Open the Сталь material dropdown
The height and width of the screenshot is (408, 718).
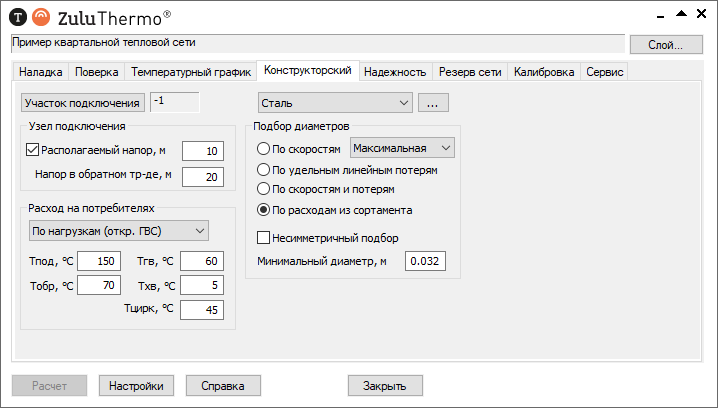[x=334, y=102]
